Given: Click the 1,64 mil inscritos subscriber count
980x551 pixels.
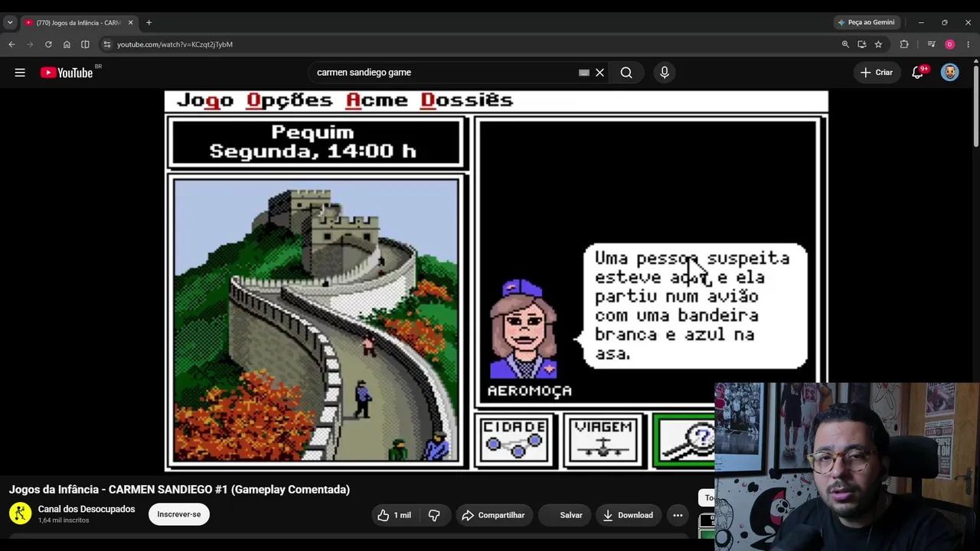Looking at the screenshot, I should pos(64,520).
